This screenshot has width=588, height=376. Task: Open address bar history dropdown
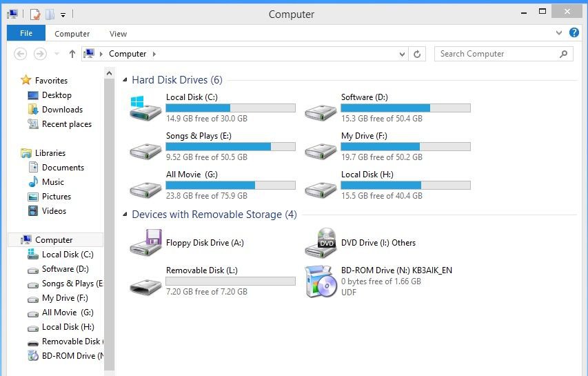(x=402, y=54)
